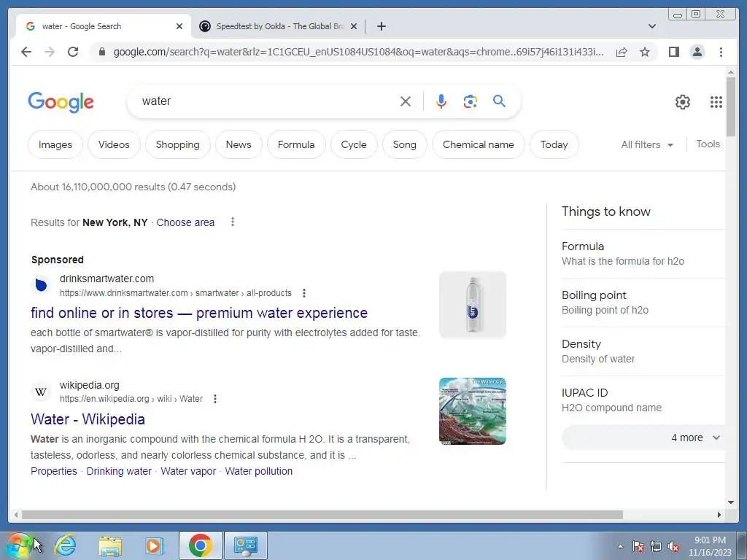Close the water Google Search tab
Screen dimensions: 747x560
(179, 26)
